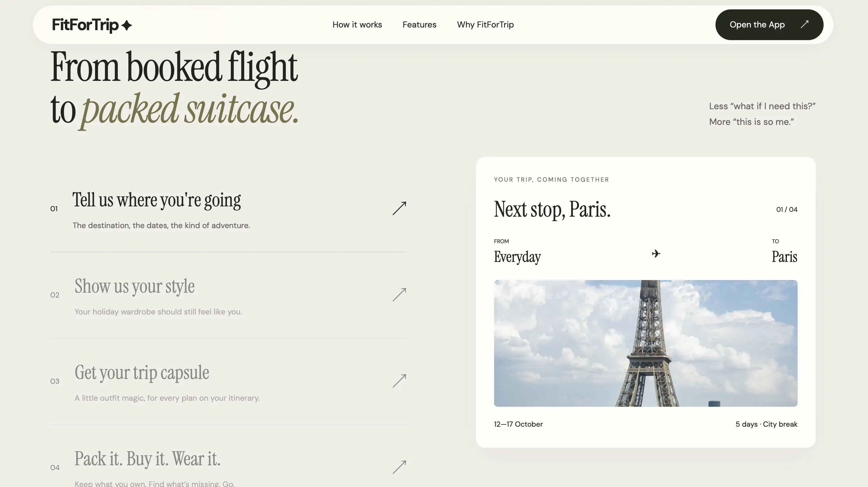Image resolution: width=868 pixels, height=487 pixels.
Task: Click the arrow next to Get your trip capsule
Action: tap(399, 381)
